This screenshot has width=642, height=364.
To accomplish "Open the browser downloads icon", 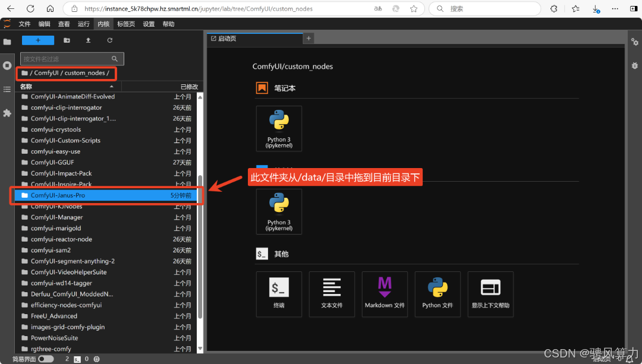I will tap(596, 8).
